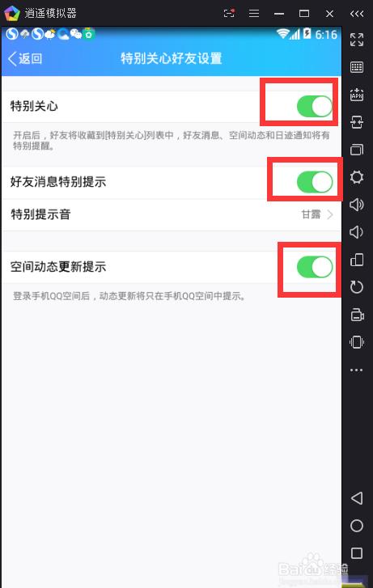
Task: Collapse the sidebar with triple-arrow icon
Action: [357, 14]
